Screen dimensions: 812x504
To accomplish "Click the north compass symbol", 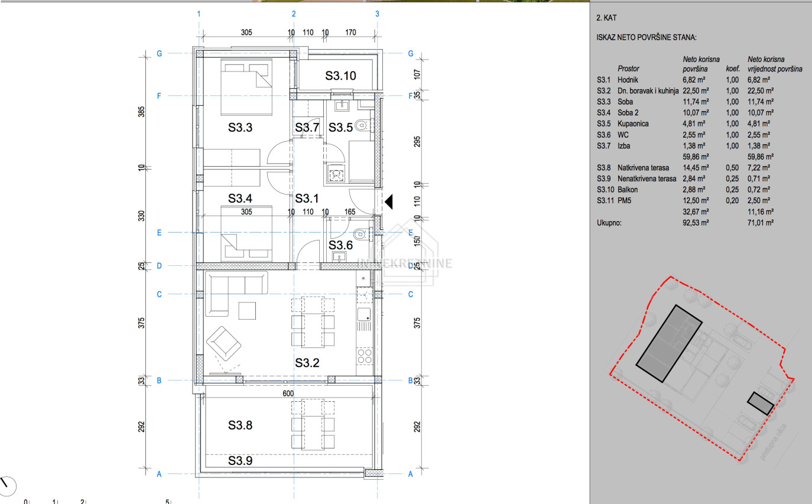I will tap(8, 485).
